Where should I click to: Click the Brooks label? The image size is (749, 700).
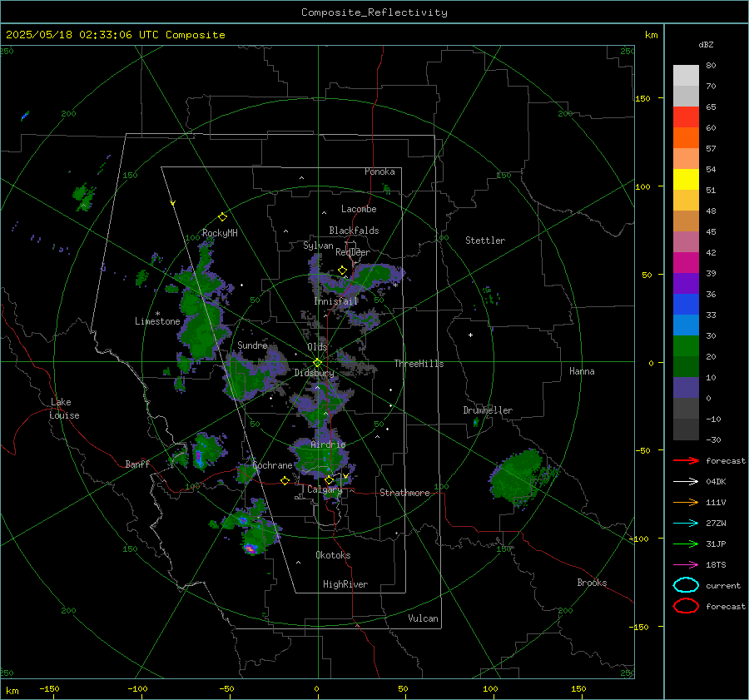point(592,583)
